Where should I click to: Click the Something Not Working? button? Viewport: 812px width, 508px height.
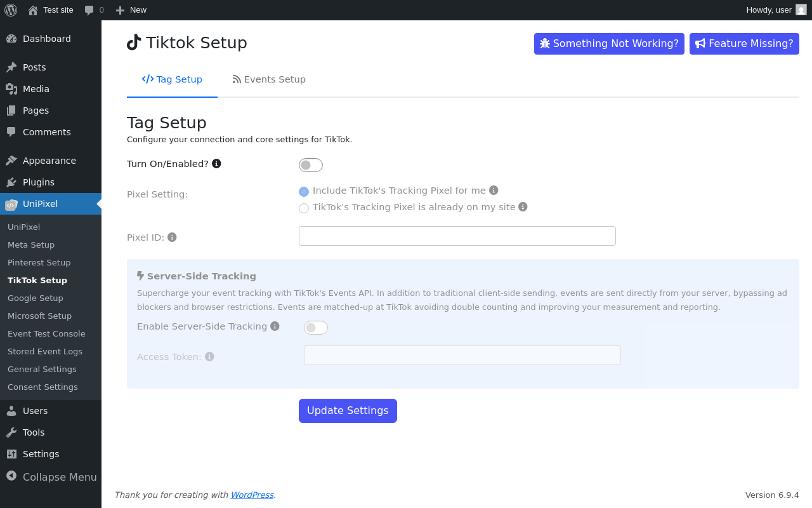coord(609,44)
